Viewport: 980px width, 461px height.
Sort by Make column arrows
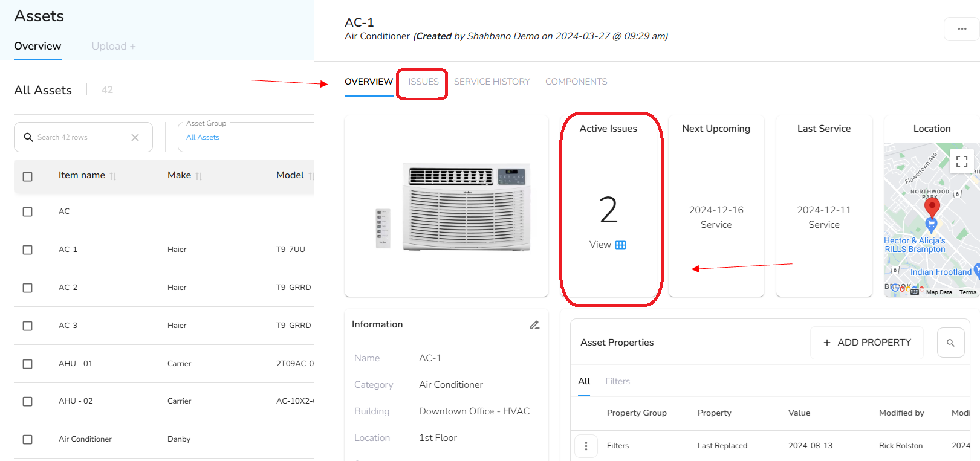(x=199, y=176)
